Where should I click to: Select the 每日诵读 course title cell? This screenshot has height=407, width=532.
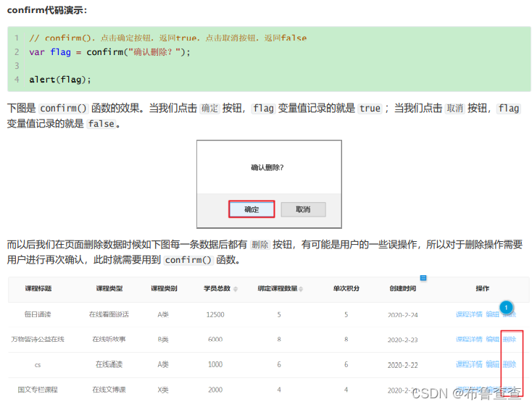(38, 314)
